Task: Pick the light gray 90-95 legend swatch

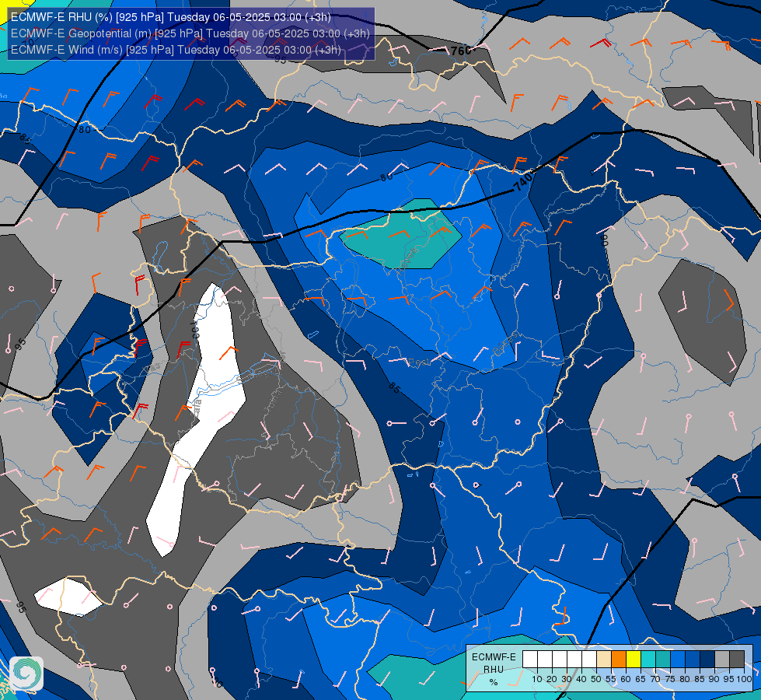Action: [x=722, y=659]
